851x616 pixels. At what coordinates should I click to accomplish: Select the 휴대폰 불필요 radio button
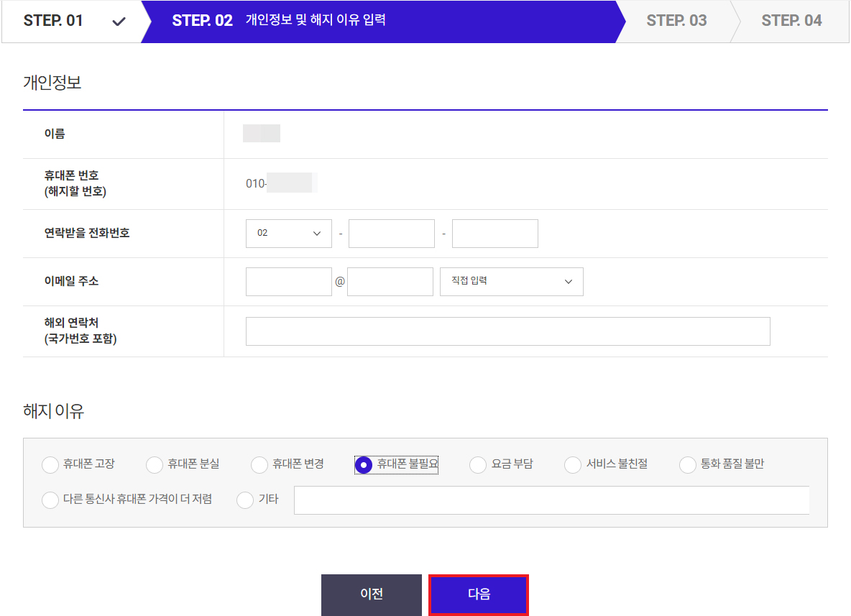364,464
